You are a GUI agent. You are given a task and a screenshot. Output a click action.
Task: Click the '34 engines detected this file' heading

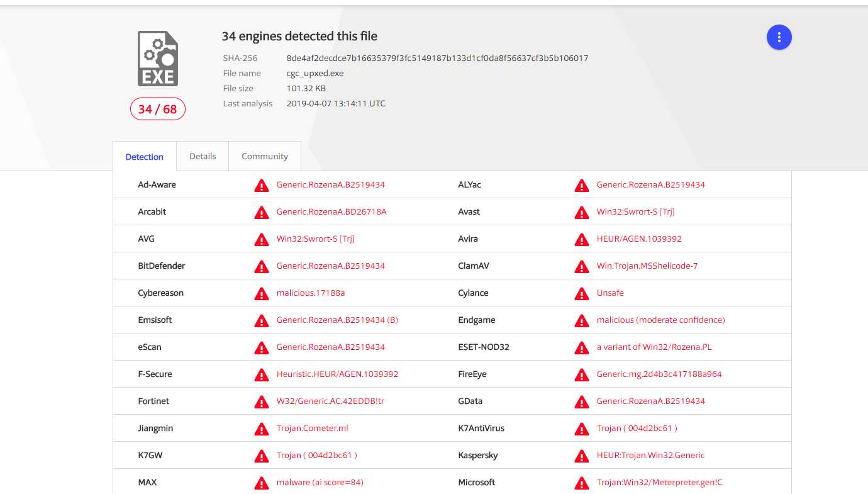pos(299,36)
